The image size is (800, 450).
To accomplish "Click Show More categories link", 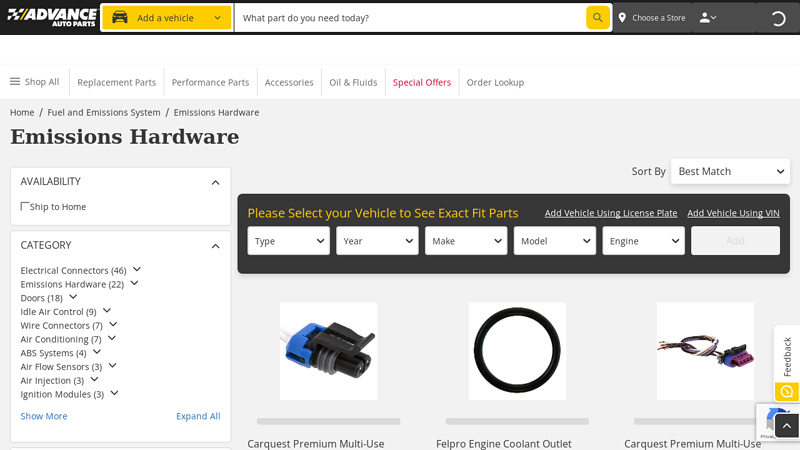I will [x=44, y=416].
